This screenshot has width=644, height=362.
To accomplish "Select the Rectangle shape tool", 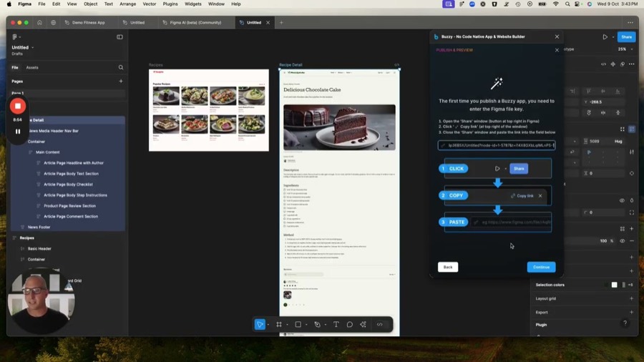I will click(298, 325).
